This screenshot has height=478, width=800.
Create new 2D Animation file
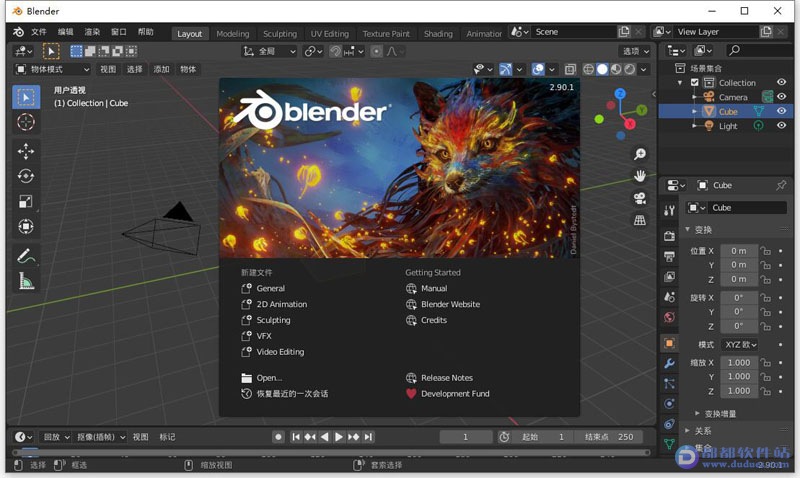point(274,304)
